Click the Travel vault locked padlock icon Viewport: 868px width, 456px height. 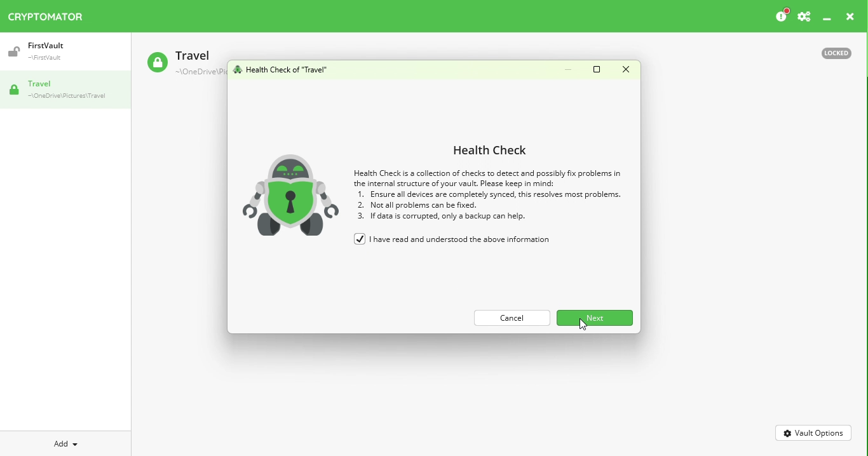pos(14,91)
